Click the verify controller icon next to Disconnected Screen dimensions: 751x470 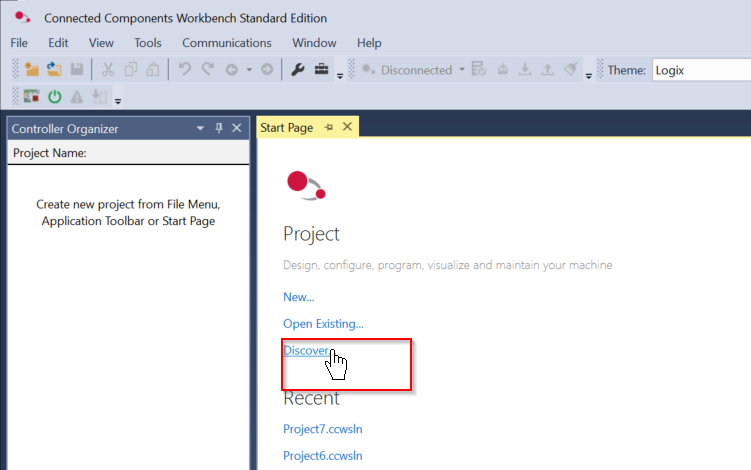(478, 69)
